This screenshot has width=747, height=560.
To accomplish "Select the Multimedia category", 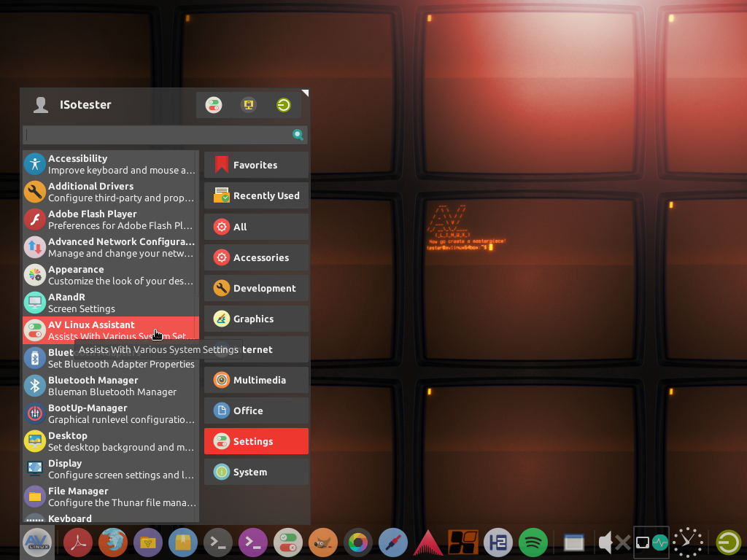I will [256, 380].
